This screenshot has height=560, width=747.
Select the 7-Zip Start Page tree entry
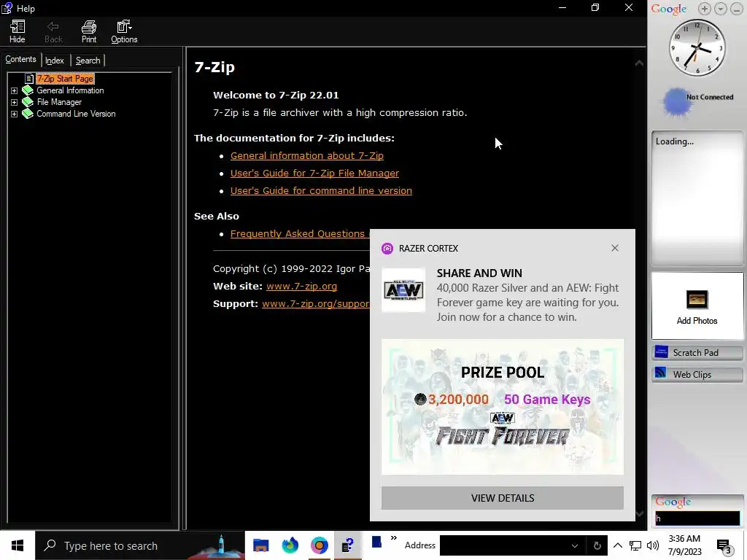click(65, 79)
